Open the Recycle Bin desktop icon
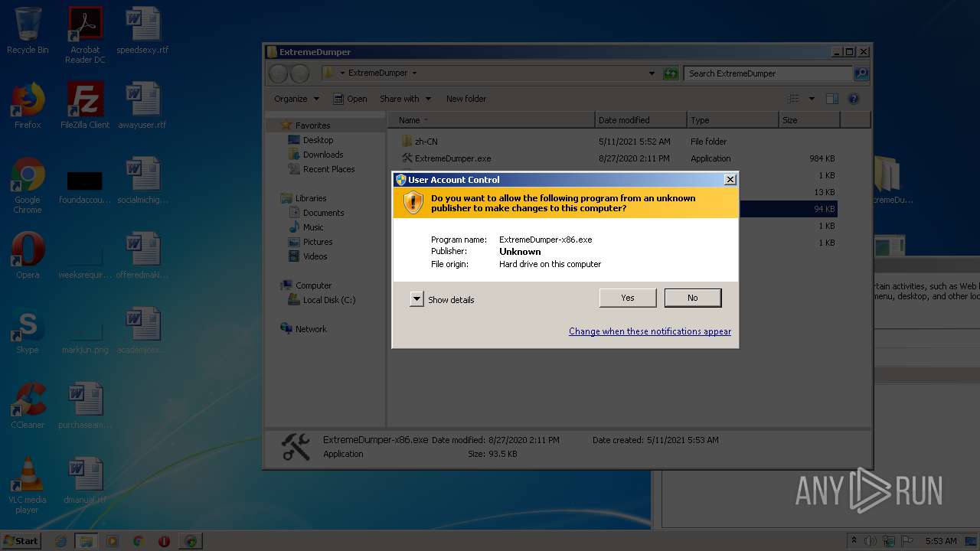 tap(28, 31)
